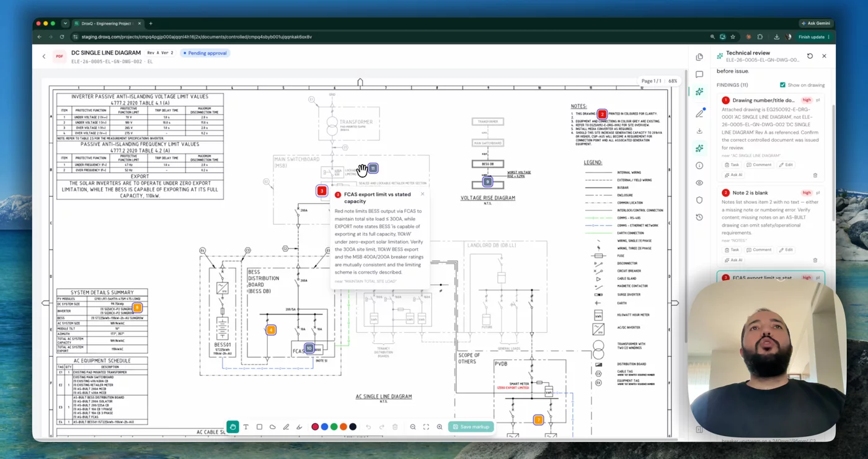This screenshot has height=459, width=868.
Task: Open the version History icon in sidebar
Action: pyautogui.click(x=699, y=217)
